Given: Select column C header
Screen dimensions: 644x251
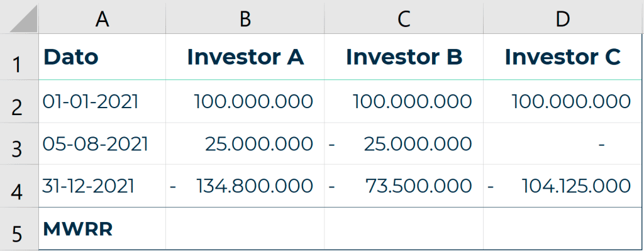Looking at the screenshot, I should (404, 18).
